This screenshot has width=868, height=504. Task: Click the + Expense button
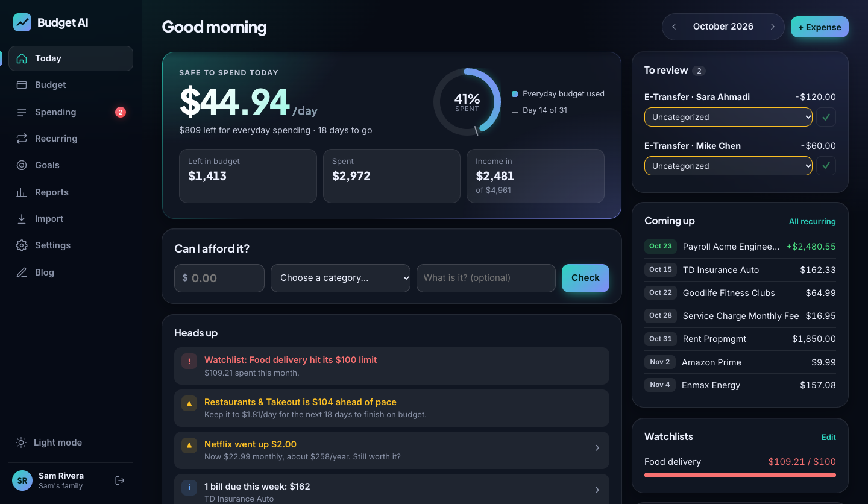820,27
